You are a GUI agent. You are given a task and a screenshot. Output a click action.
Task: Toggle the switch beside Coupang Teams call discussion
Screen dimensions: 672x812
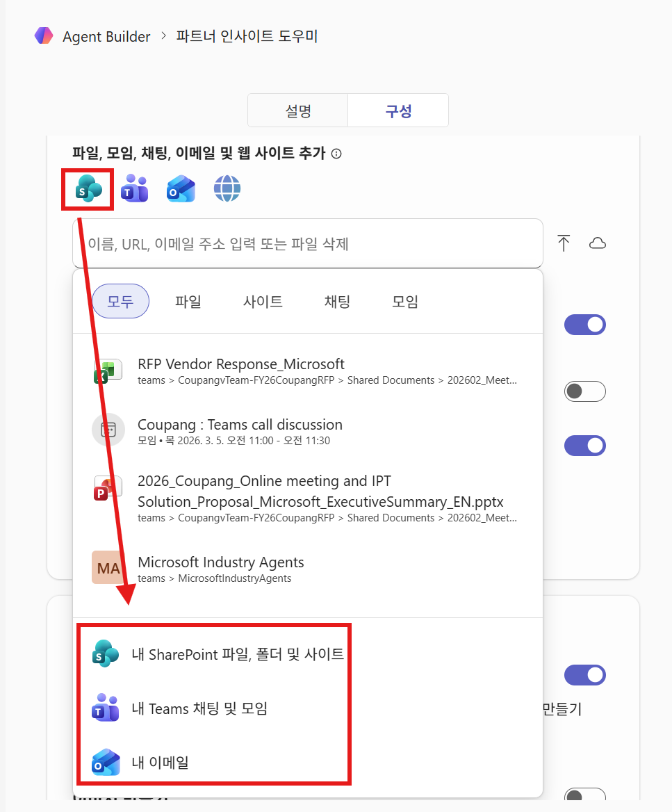coord(585,446)
